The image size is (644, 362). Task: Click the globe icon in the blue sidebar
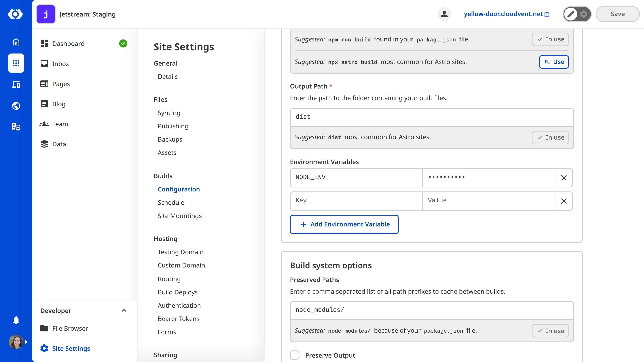tap(16, 105)
